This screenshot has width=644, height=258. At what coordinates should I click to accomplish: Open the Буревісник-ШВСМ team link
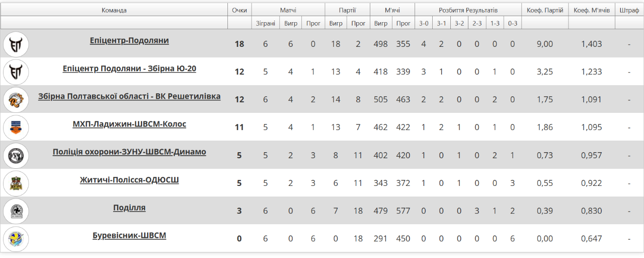129,235
